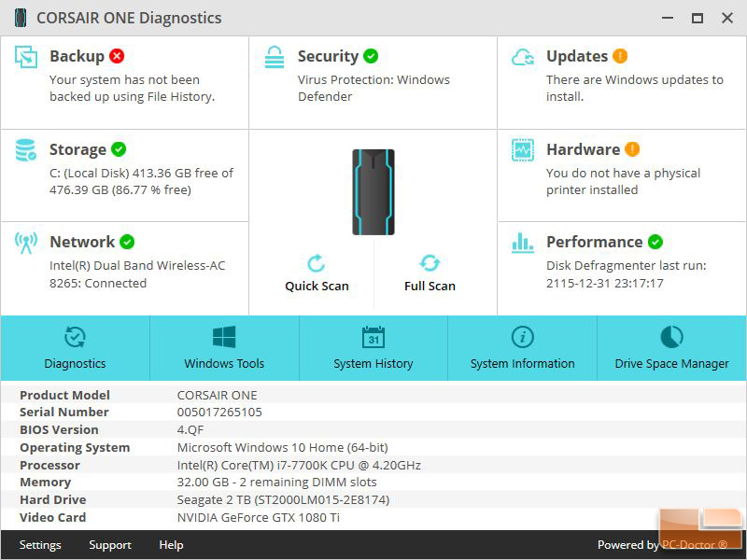The image size is (747, 560).
Task: Maximize the CORSAIR ONE Diagnostics window
Action: pyautogui.click(x=698, y=18)
